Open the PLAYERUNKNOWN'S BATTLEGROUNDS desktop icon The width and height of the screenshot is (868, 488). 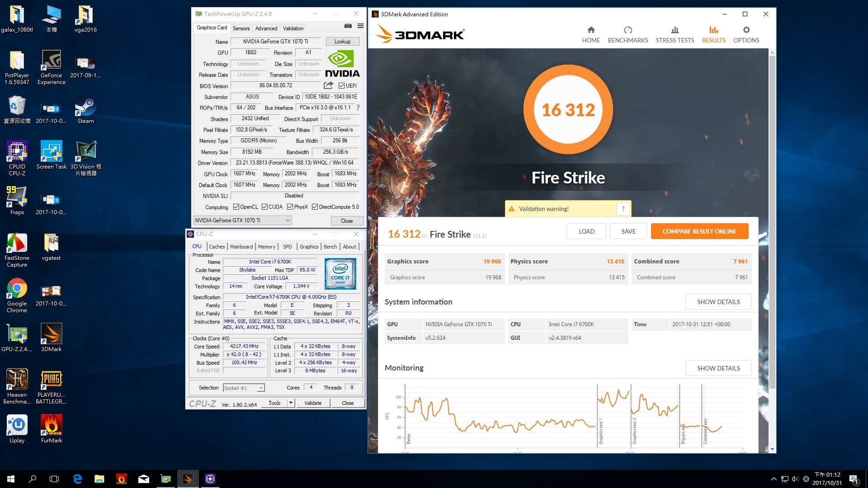52,386
